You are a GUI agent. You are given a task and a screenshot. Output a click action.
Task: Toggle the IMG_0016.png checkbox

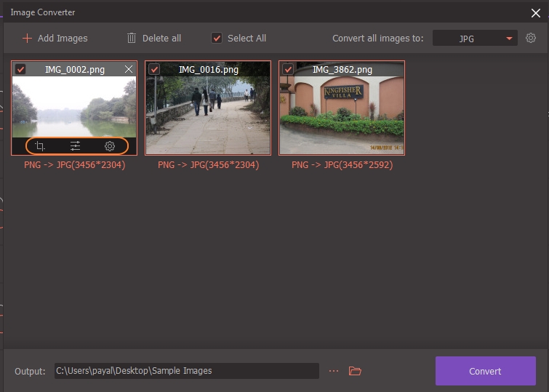[154, 70]
